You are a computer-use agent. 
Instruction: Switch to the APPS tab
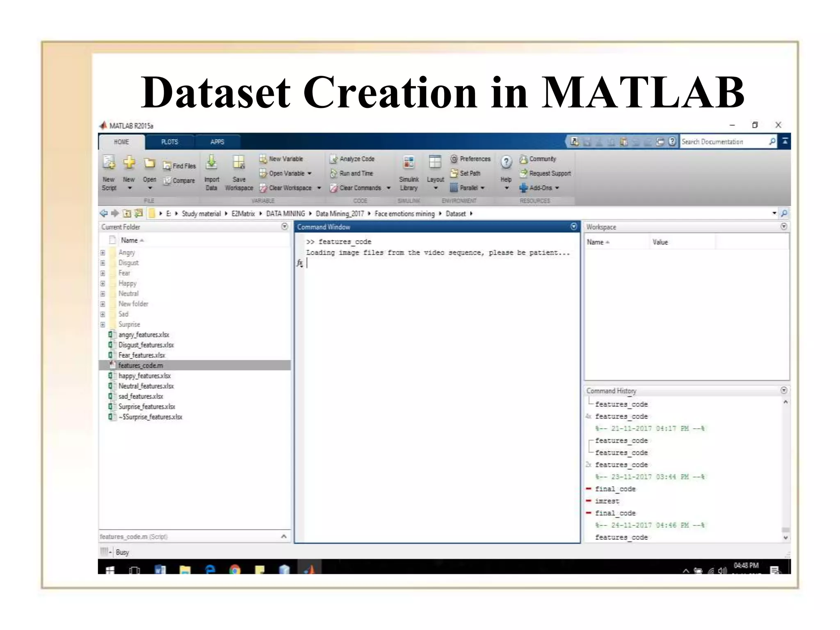pyautogui.click(x=217, y=142)
